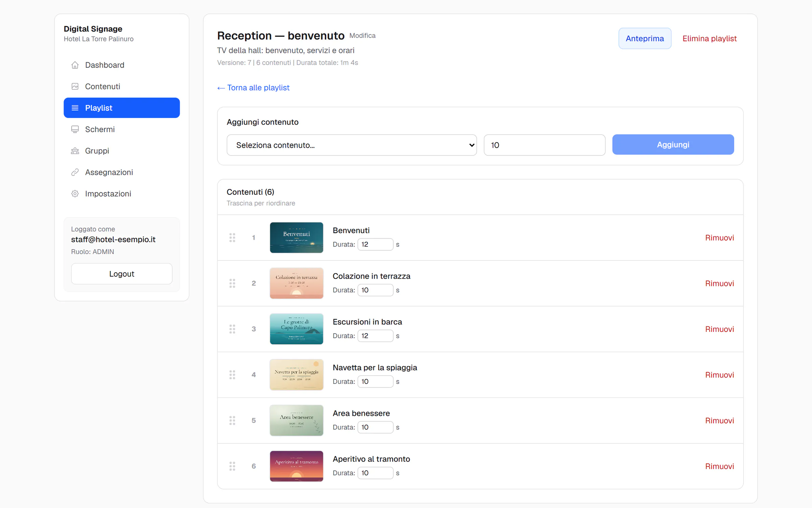Image resolution: width=812 pixels, height=508 pixels.
Task: Grab the drag handle for Area benessere
Action: coord(232,420)
